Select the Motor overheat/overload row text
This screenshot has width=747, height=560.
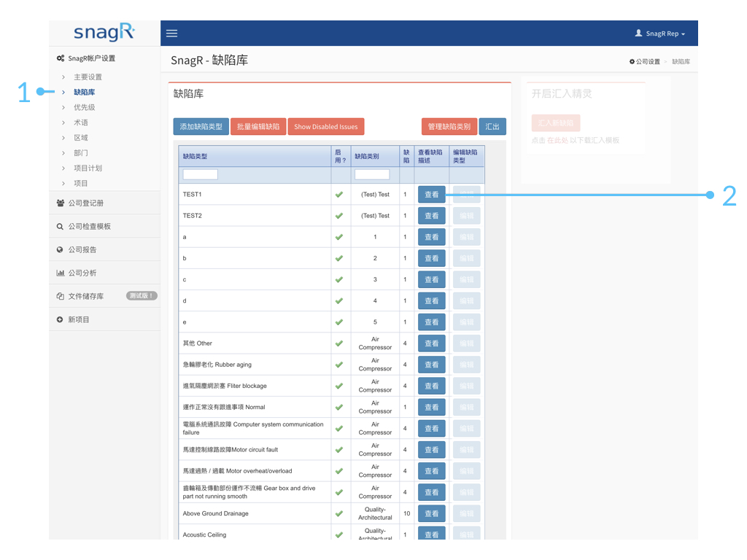tap(237, 471)
